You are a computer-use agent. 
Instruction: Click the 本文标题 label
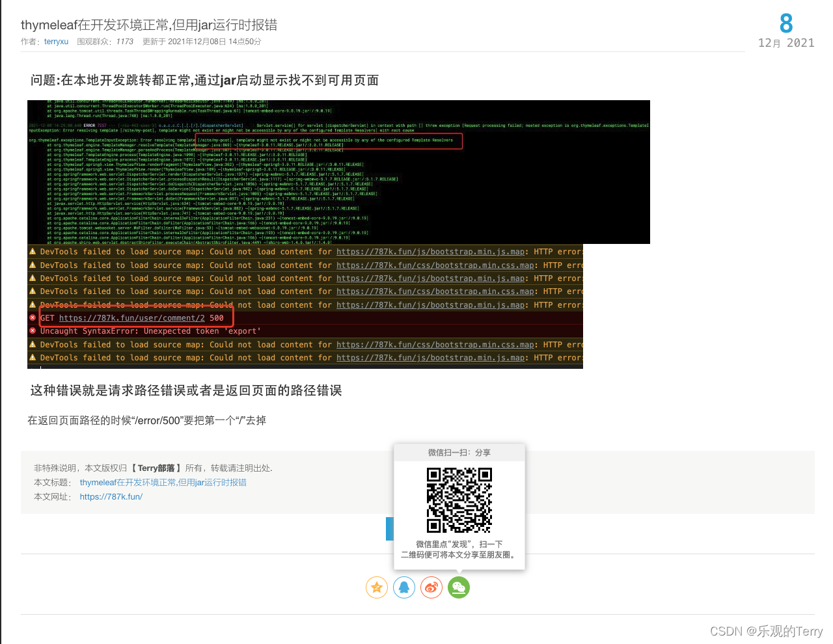click(52, 483)
